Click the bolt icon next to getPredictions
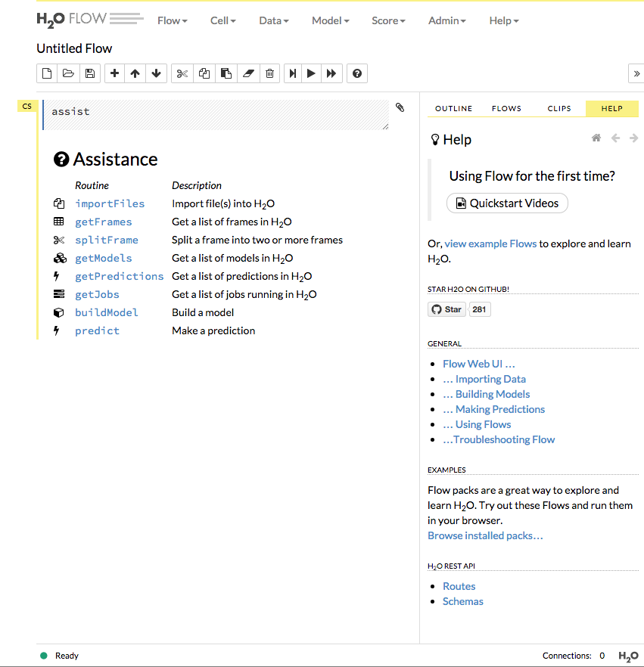This screenshot has width=644, height=667. pos(56,277)
